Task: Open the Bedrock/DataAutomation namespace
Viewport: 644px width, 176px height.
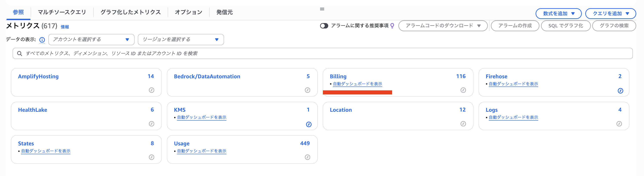Action: coord(207,77)
